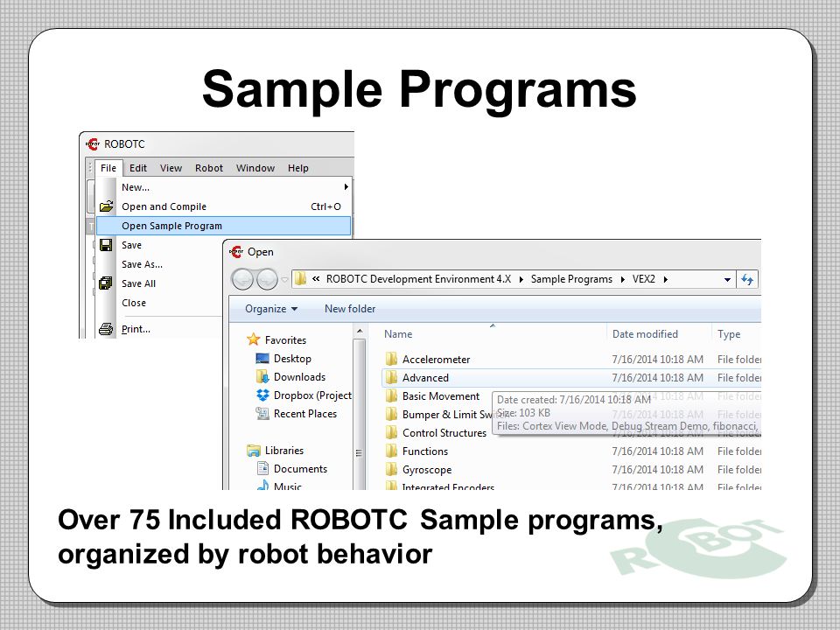Expand the New... submenu arrow
This screenshot has width=840, height=630.
pyautogui.click(x=346, y=187)
